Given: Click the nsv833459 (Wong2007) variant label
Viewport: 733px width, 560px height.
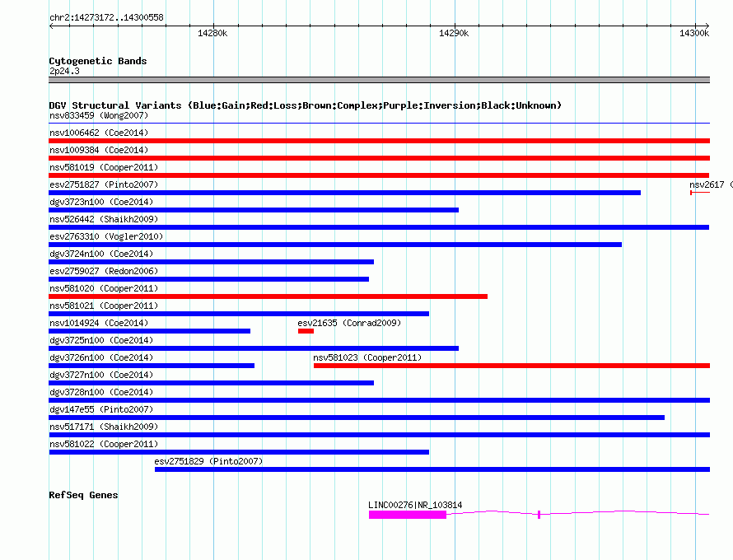Looking at the screenshot, I should coord(99,115).
